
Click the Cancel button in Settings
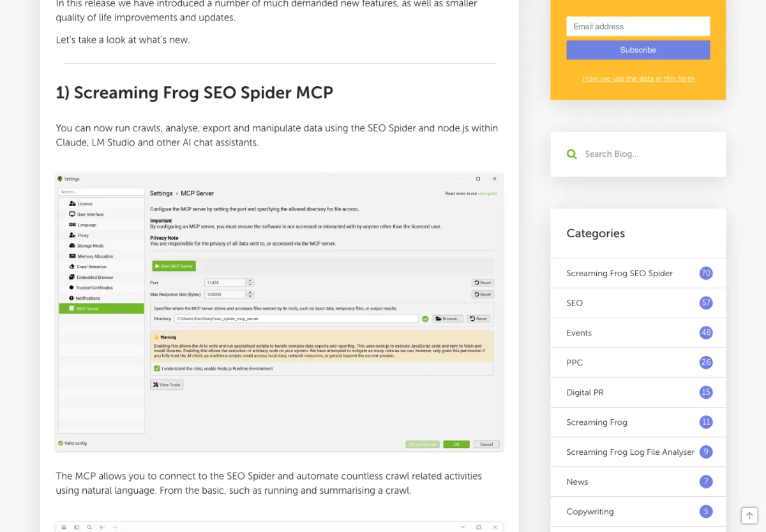coord(486,444)
